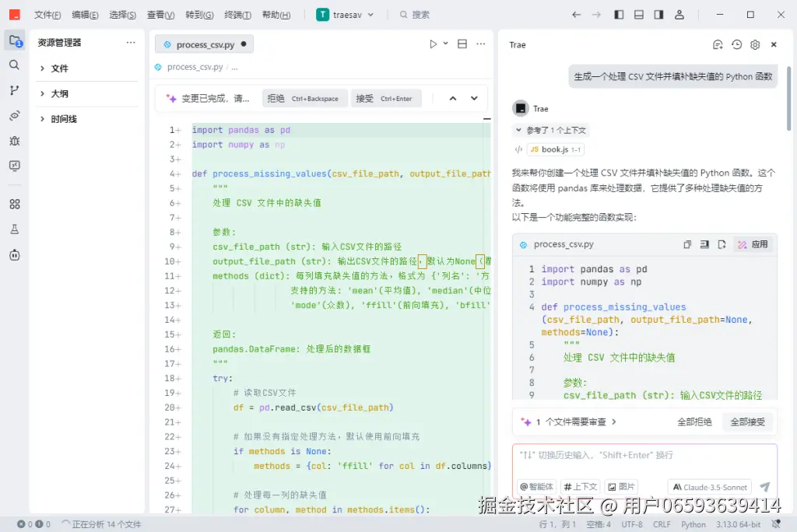
Task: Open 终端(T) menu
Action: pyautogui.click(x=237, y=15)
